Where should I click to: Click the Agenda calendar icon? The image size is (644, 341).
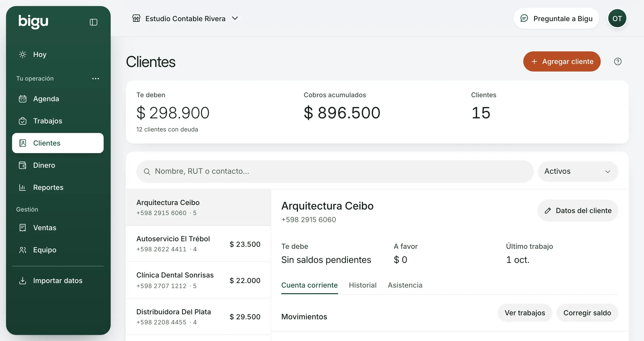click(x=23, y=99)
